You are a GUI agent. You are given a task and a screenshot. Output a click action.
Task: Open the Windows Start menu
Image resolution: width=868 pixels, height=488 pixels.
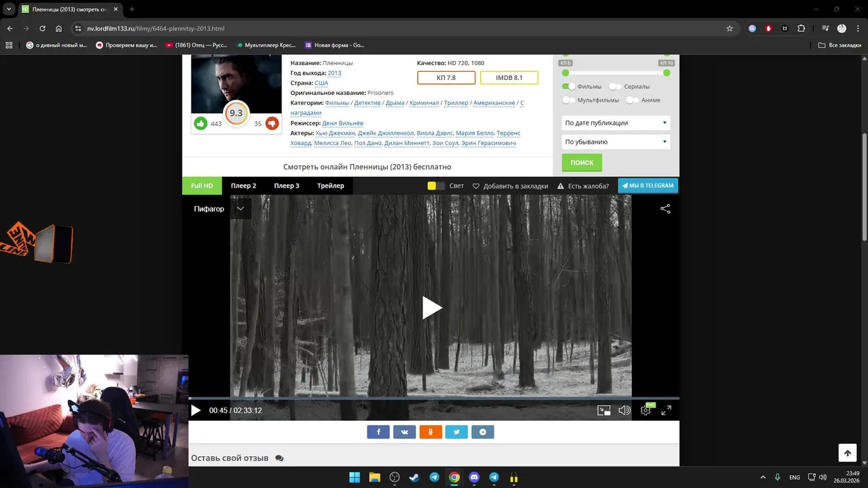click(x=355, y=477)
